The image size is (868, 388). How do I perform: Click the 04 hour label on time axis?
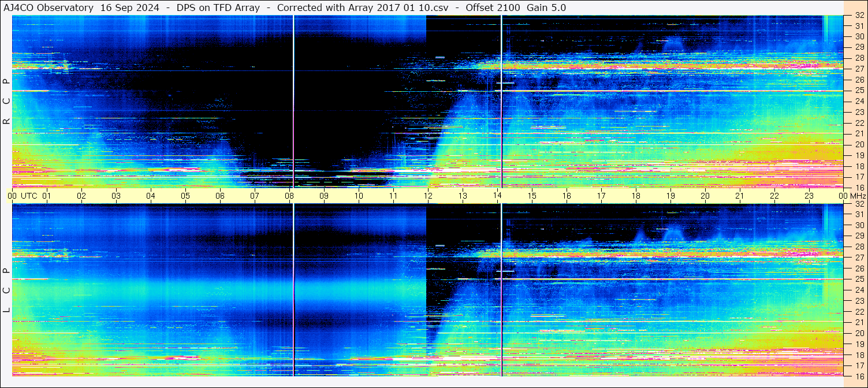(x=151, y=196)
